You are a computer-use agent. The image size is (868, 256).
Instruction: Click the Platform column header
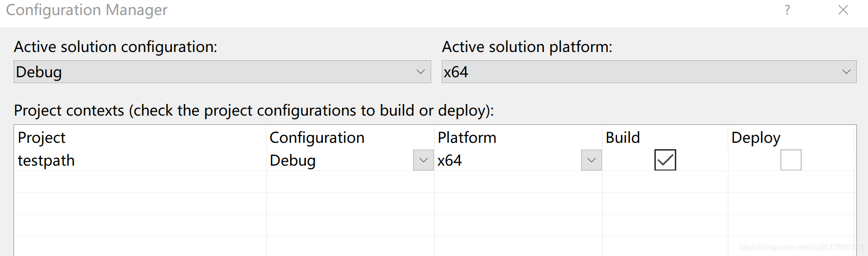(x=467, y=138)
